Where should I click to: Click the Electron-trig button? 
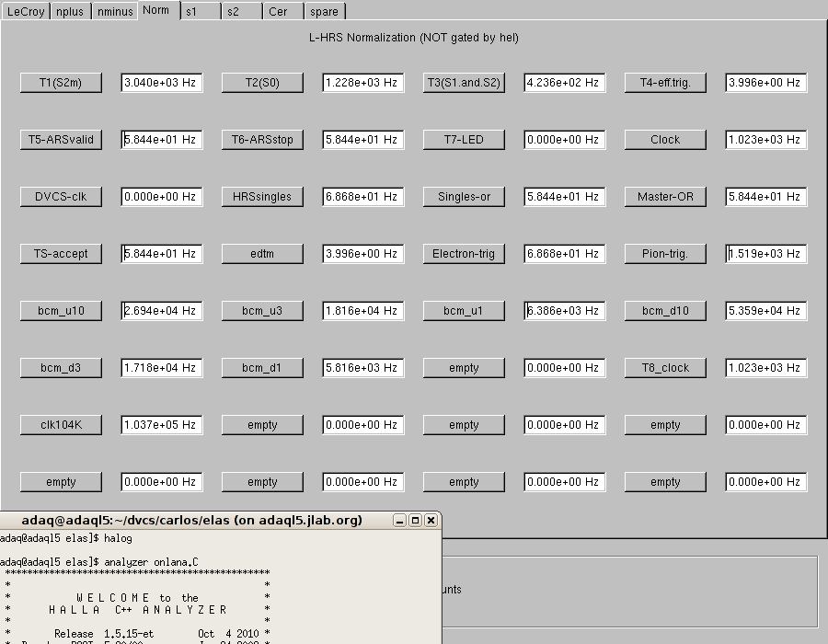pos(464,254)
